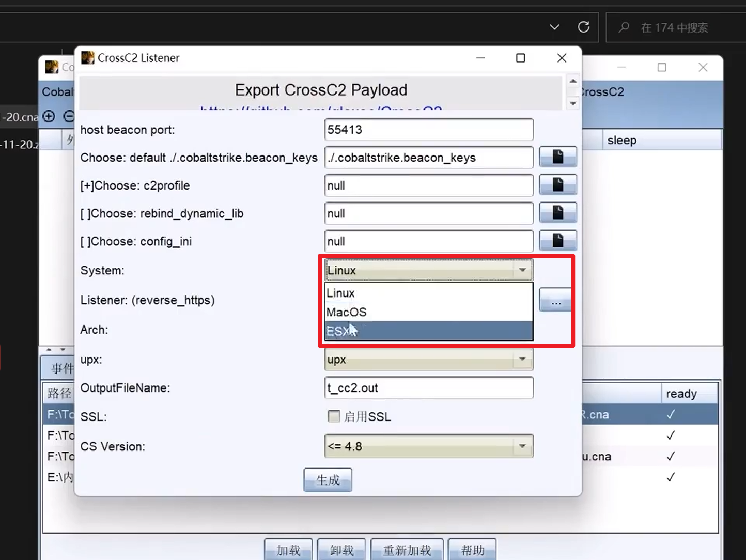Click the 路径 column header
The width and height of the screenshot is (746, 560).
pos(59,393)
